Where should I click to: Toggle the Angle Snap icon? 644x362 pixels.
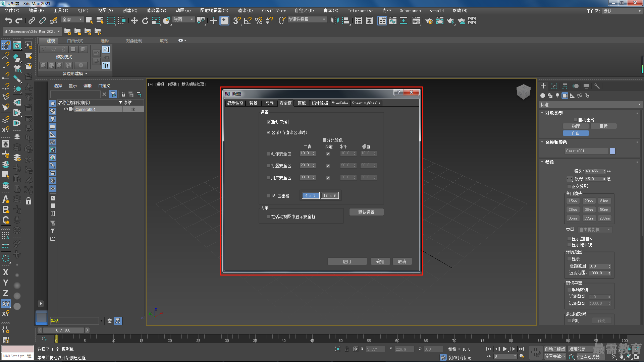248,21
